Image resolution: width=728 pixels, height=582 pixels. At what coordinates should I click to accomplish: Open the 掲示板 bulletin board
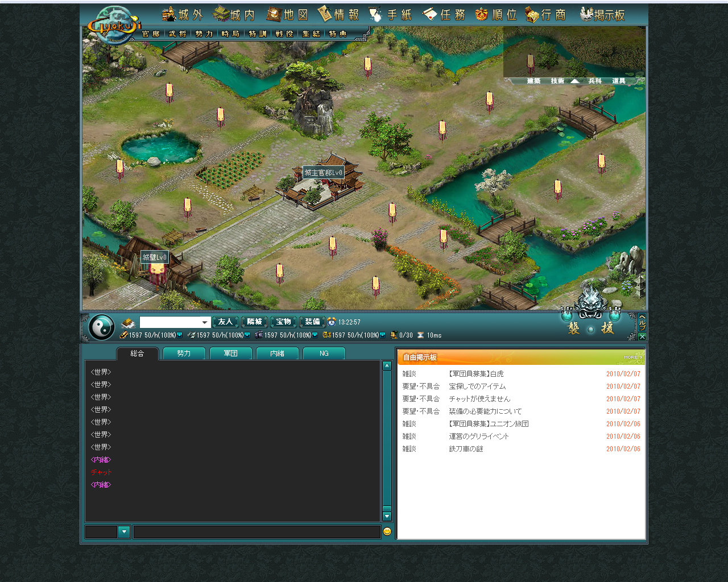tap(602, 14)
